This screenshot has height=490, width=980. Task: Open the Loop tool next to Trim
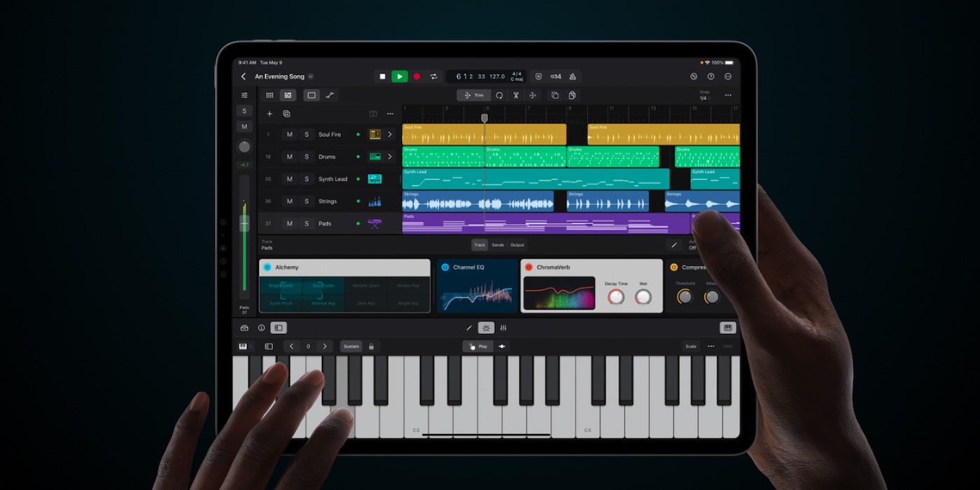click(x=500, y=95)
